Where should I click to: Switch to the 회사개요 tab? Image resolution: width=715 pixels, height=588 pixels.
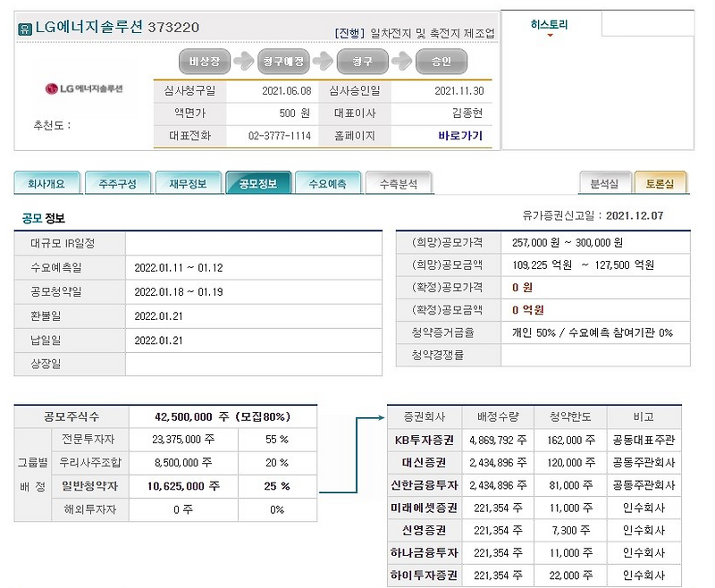coord(47,183)
